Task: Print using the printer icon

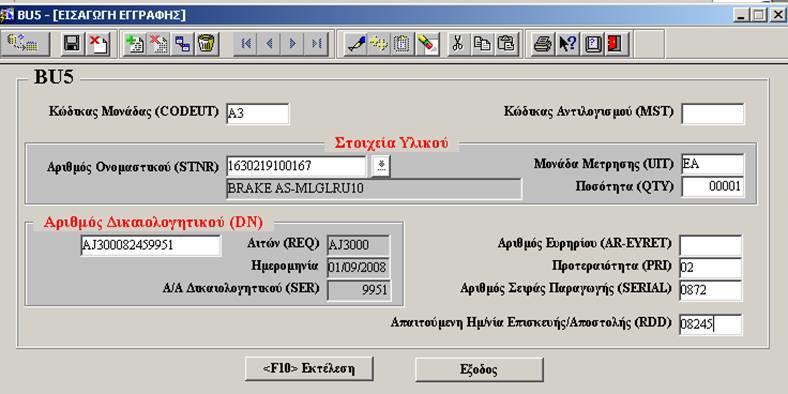Action: [x=543, y=44]
